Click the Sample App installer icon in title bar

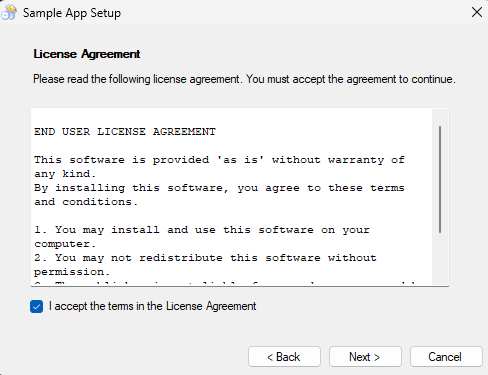(x=9, y=12)
